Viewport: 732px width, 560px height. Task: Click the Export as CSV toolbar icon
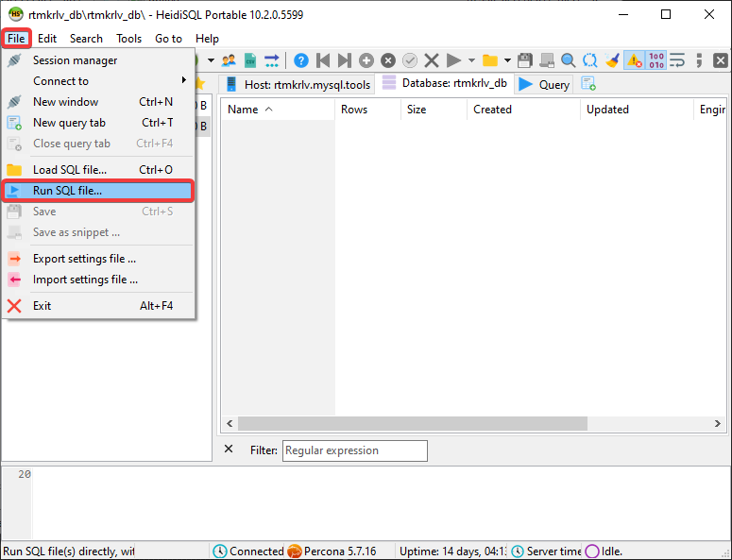pyautogui.click(x=250, y=60)
